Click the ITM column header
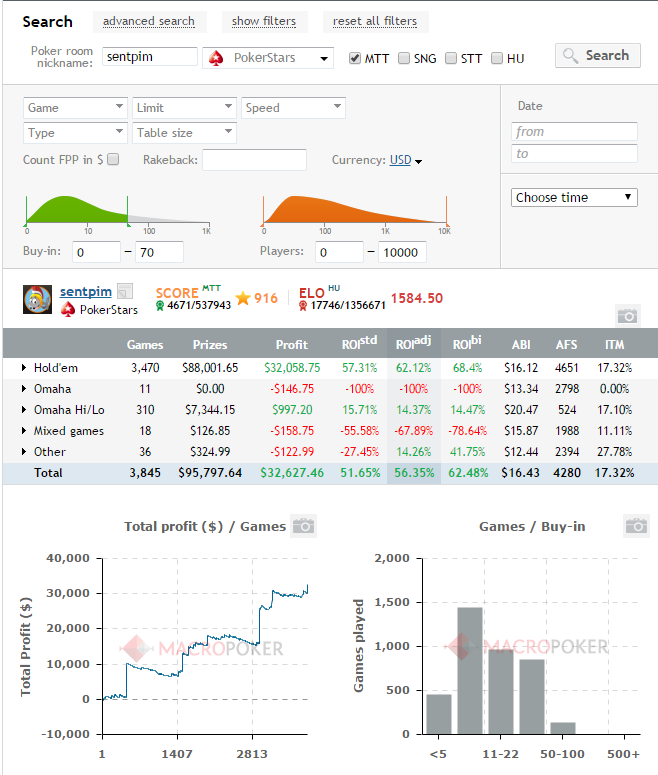Viewport: 658px width, 775px height. (614, 344)
